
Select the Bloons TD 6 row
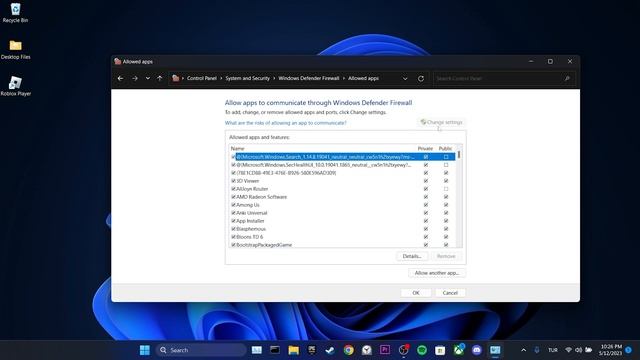(x=343, y=237)
